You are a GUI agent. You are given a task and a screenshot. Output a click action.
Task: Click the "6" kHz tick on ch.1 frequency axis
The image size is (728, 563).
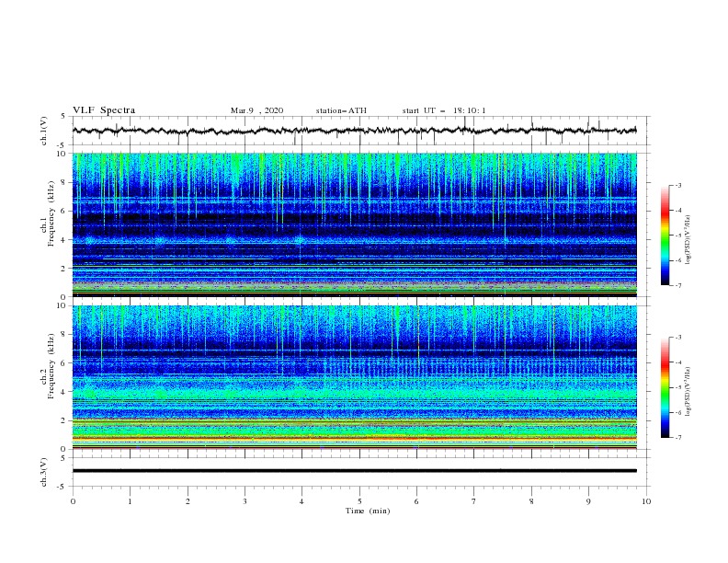click(x=64, y=211)
